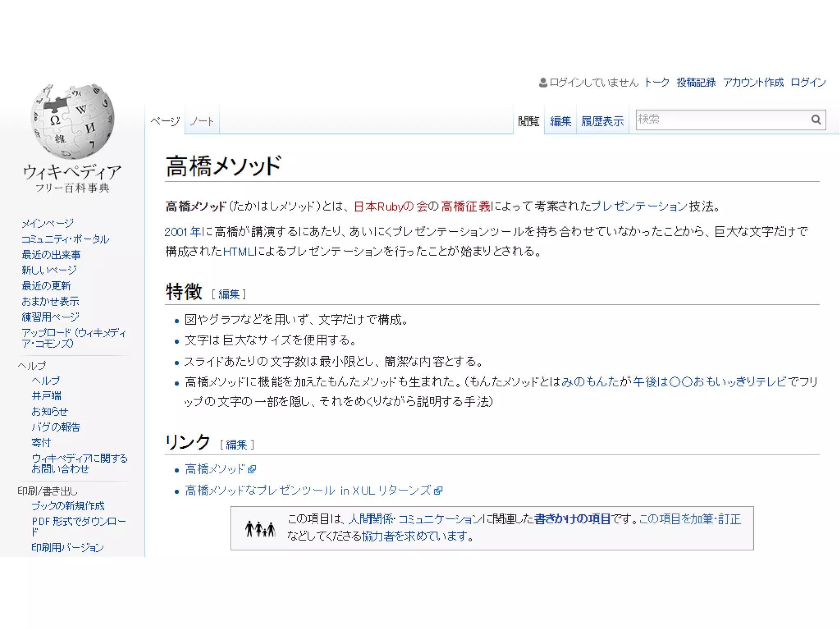Collapse the 印刷/書き出し sidebar section
840x630 pixels.
[x=47, y=491]
